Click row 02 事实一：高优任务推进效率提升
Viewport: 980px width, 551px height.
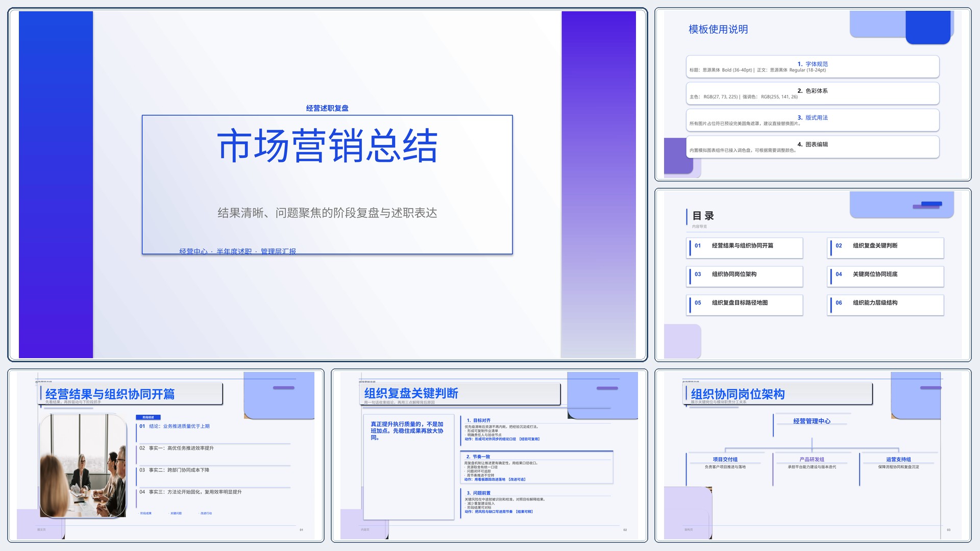coord(177,448)
